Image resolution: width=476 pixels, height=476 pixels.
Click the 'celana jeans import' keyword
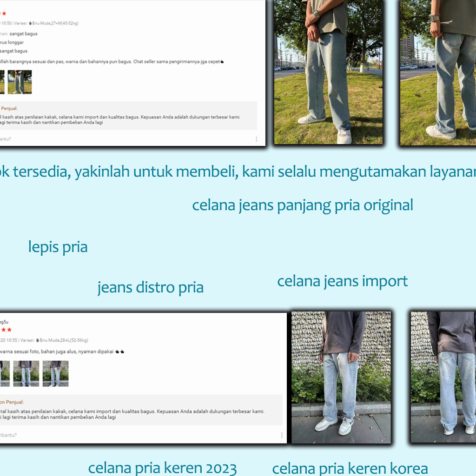click(x=342, y=281)
